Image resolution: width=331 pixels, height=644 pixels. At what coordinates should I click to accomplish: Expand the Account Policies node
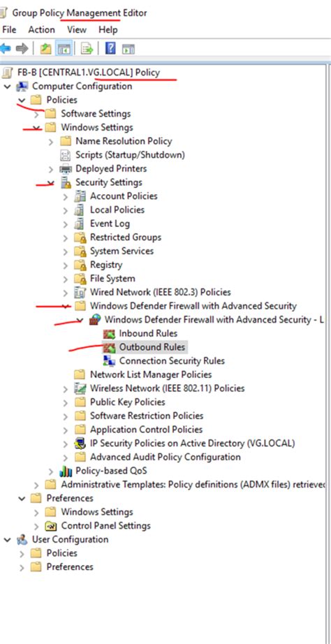[66, 196]
